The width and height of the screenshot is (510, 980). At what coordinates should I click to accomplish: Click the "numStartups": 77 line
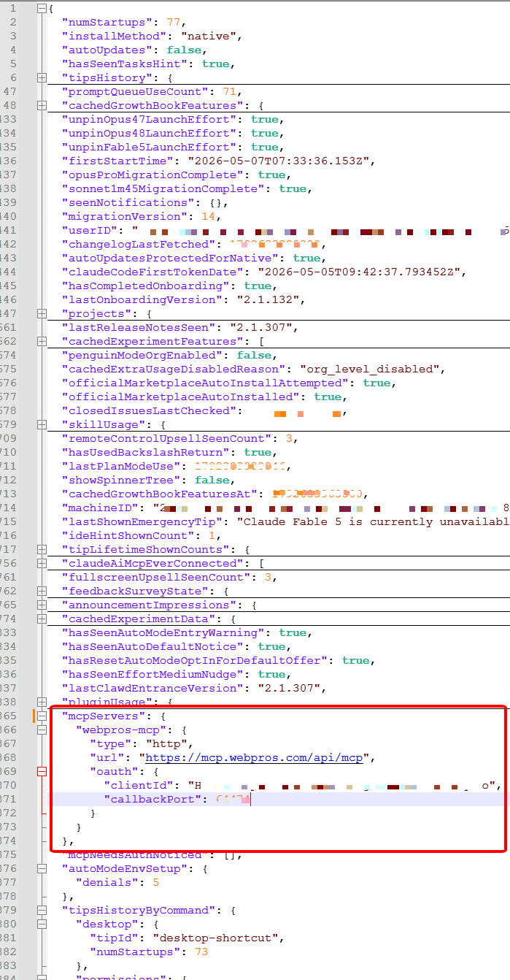coord(124,22)
